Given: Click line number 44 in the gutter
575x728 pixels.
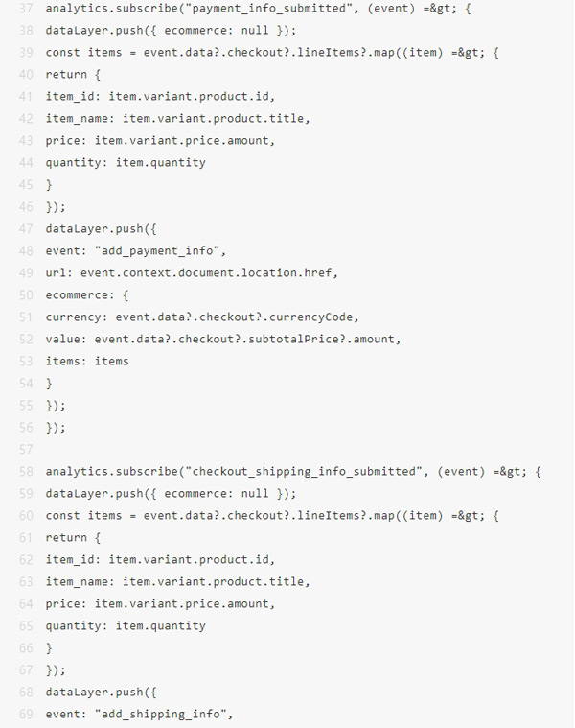Looking at the screenshot, I should (x=26, y=162).
